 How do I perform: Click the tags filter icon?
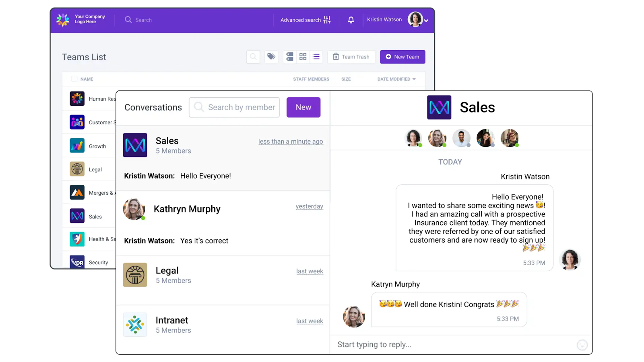[271, 57]
